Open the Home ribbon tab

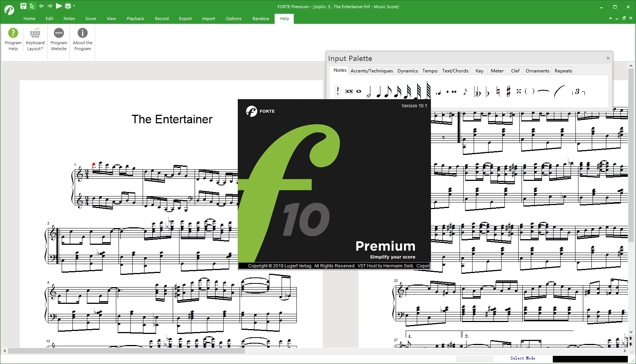click(x=29, y=19)
